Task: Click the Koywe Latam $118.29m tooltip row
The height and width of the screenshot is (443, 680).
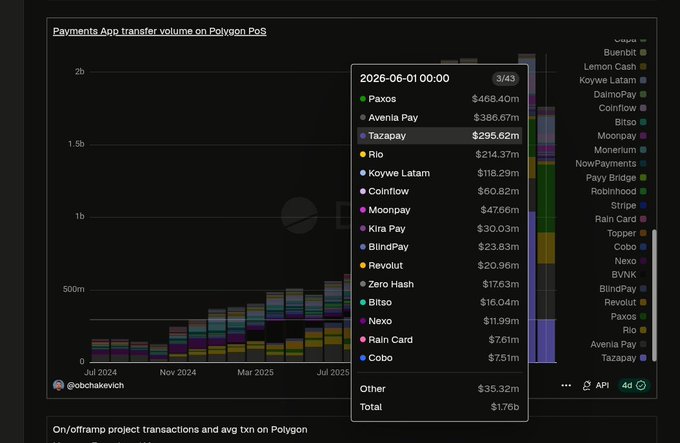Action: 439,173
